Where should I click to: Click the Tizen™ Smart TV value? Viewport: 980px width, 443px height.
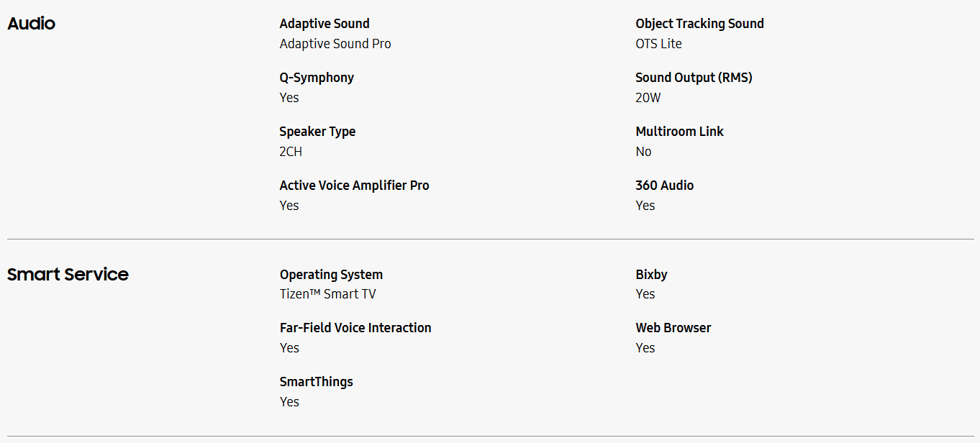(x=327, y=294)
